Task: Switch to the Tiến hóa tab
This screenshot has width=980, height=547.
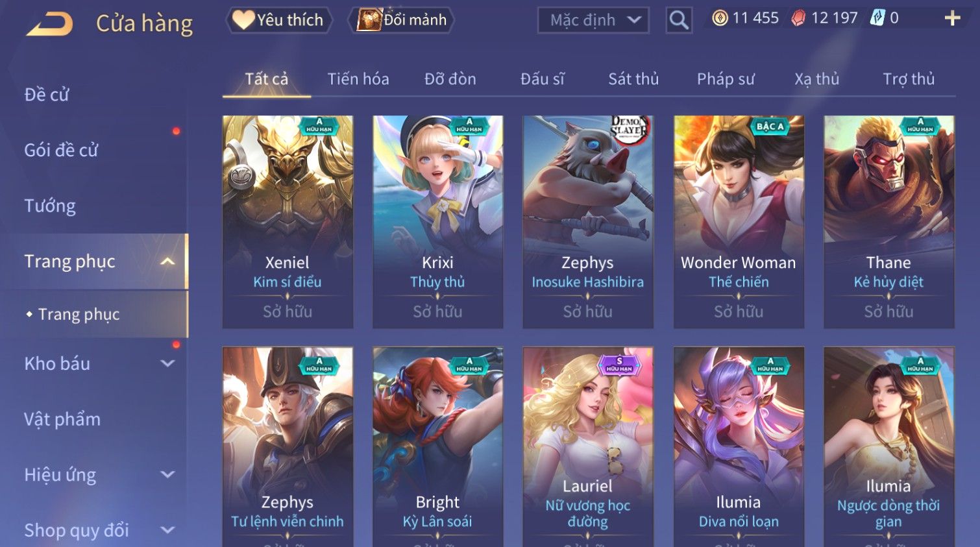Action: point(358,79)
